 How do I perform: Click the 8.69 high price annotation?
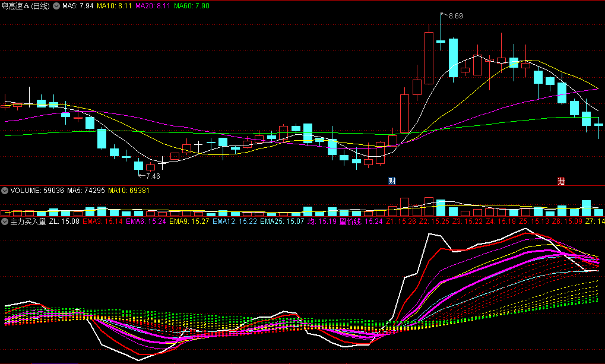[x=455, y=16]
